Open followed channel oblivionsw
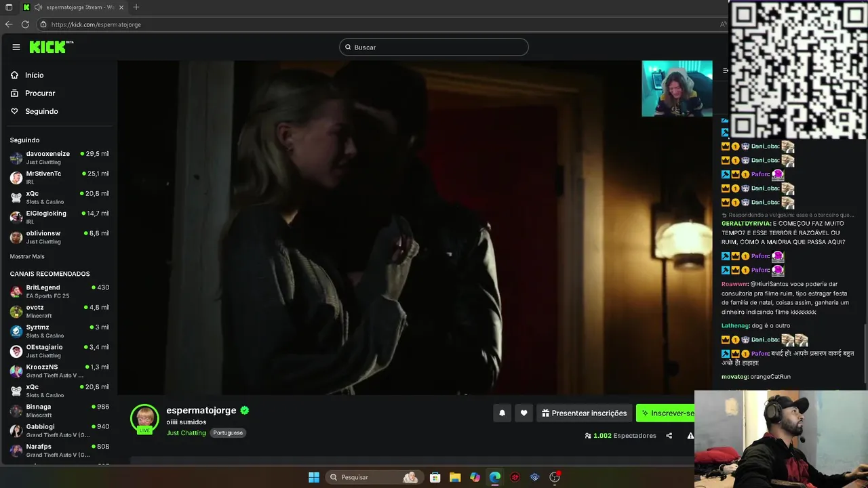Image resolution: width=868 pixels, height=488 pixels. (x=60, y=237)
